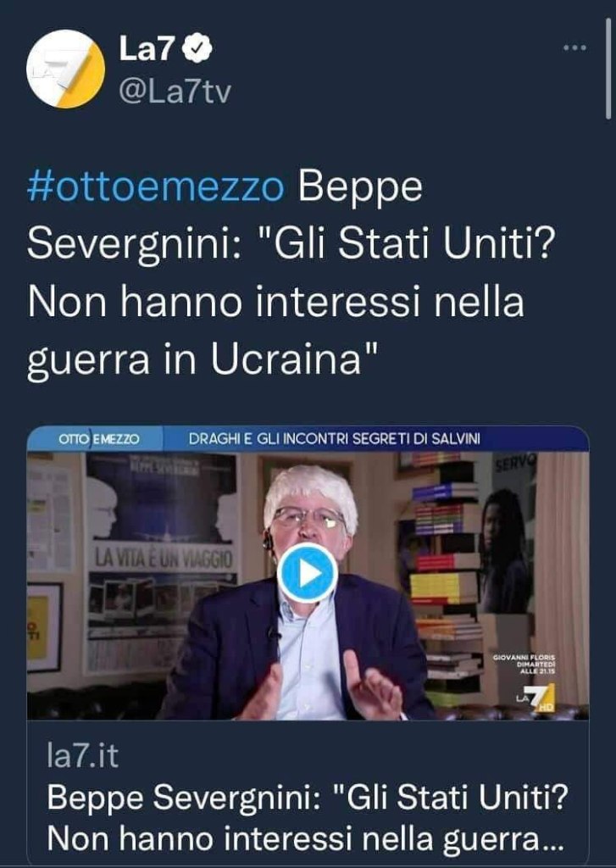Open the La7 profile avatar
Viewport: 616px width, 868px height.
click(x=66, y=69)
